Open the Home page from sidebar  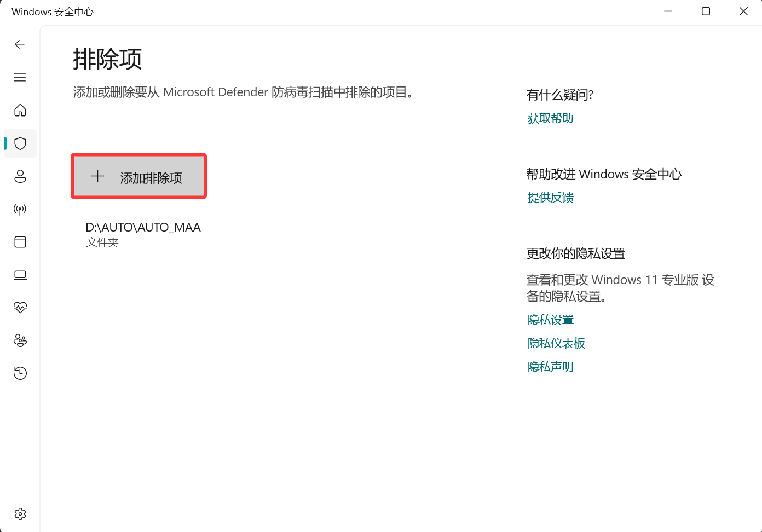[x=20, y=111]
